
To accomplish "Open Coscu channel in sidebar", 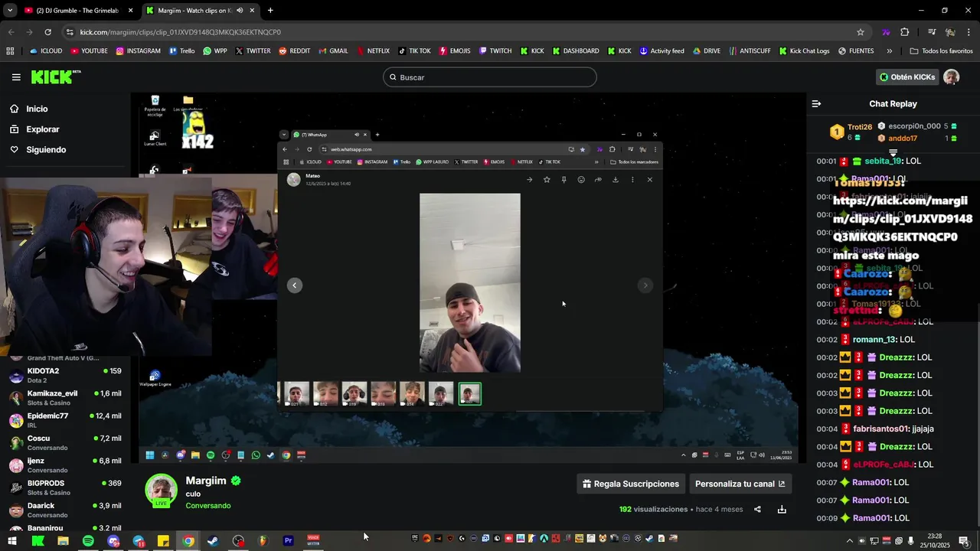I will [65, 442].
